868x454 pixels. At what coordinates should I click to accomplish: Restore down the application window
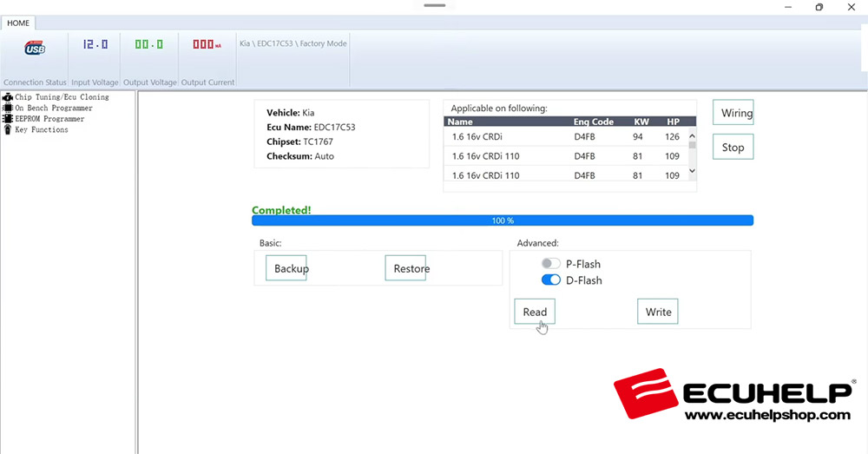(819, 7)
